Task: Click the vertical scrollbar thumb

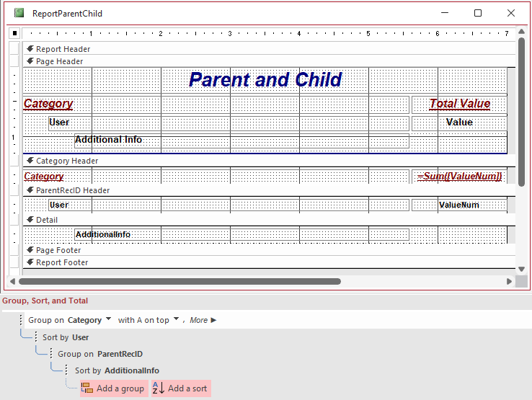Action: [x=521, y=112]
